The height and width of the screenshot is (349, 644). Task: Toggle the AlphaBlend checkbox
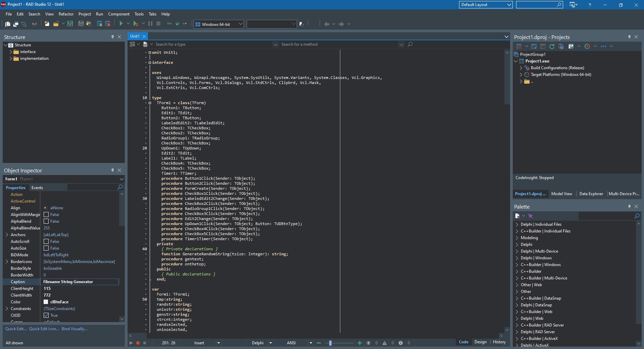pyautogui.click(x=46, y=221)
